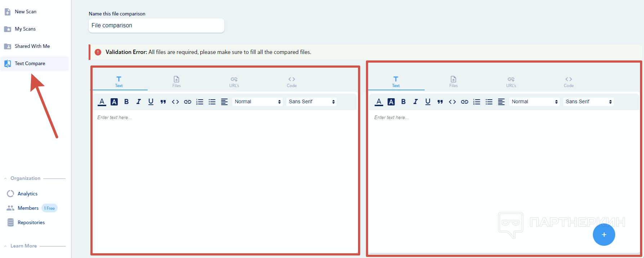Image resolution: width=644 pixels, height=258 pixels.
Task: Edit the file comparison name field
Action: click(x=156, y=26)
